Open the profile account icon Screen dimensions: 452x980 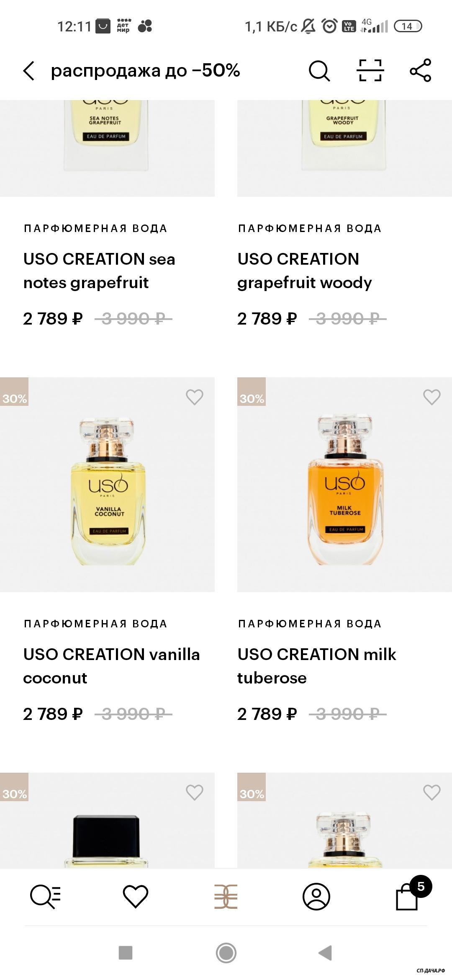pyautogui.click(x=316, y=896)
